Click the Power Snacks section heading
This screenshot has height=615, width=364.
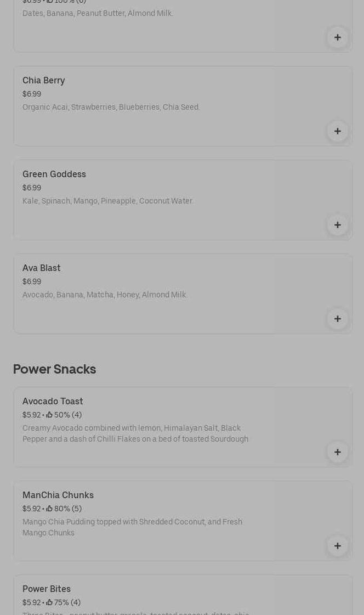click(x=54, y=369)
